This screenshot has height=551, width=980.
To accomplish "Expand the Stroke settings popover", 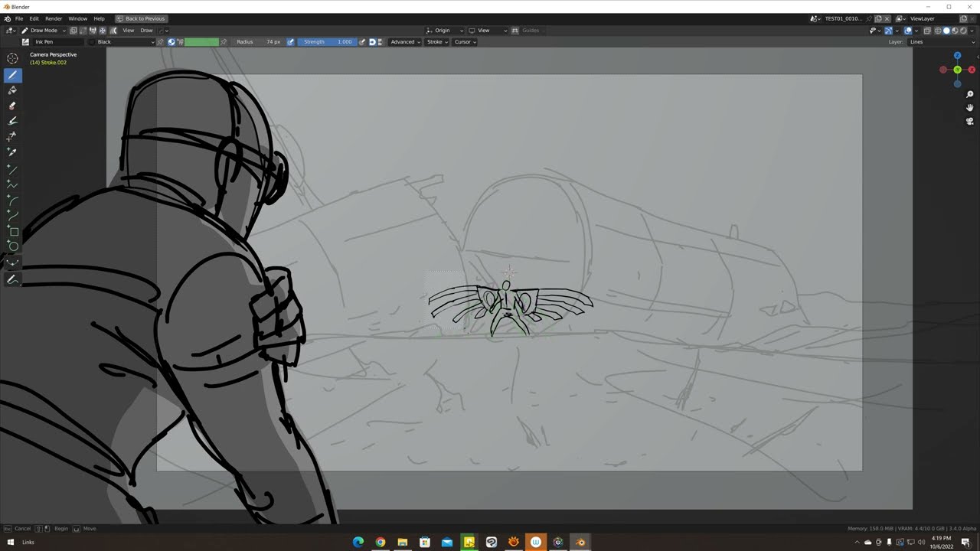I will [436, 42].
